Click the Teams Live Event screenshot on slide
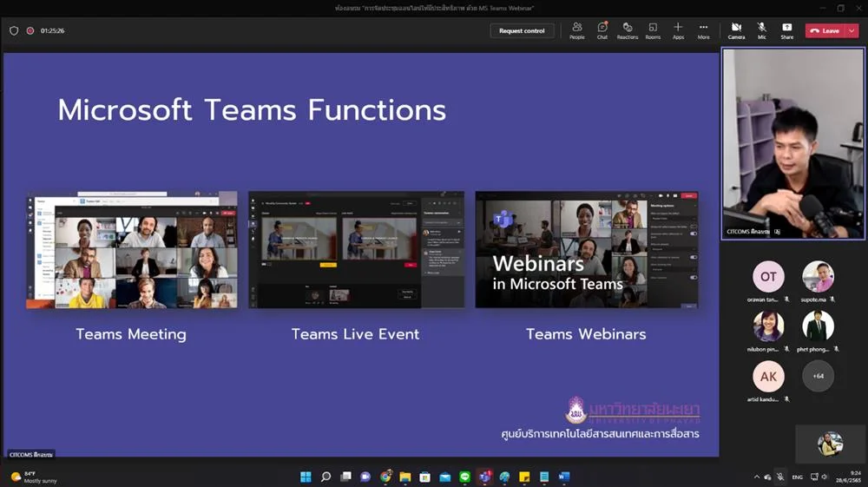The image size is (868, 487). tap(357, 250)
